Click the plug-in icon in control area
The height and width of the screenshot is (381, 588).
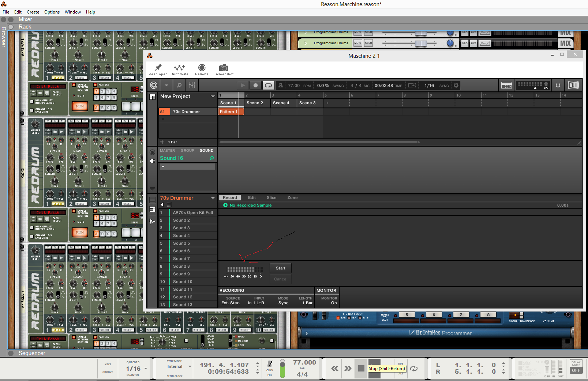[x=153, y=161]
